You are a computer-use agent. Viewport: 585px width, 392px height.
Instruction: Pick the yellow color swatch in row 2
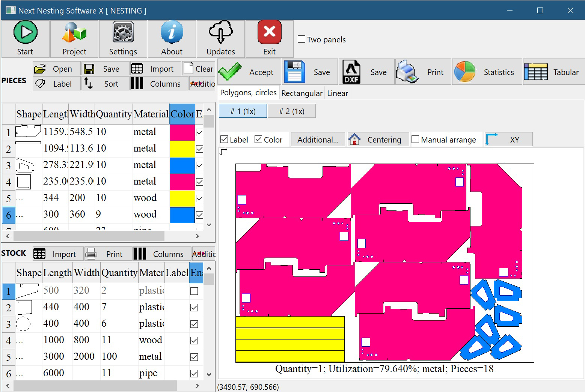coord(182,149)
